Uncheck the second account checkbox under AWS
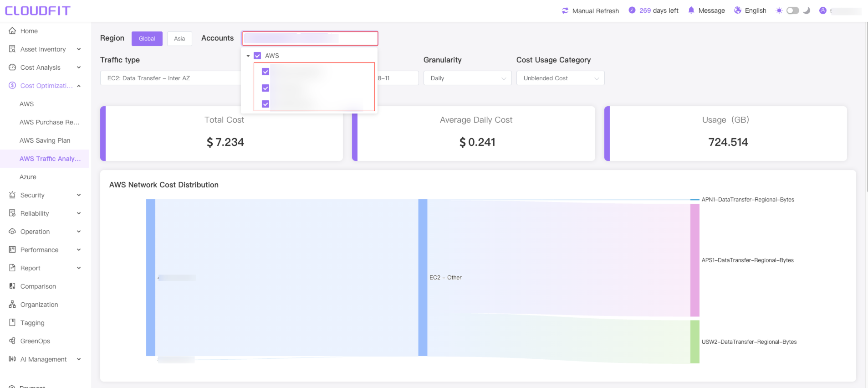The height and width of the screenshot is (388, 868). pos(266,88)
